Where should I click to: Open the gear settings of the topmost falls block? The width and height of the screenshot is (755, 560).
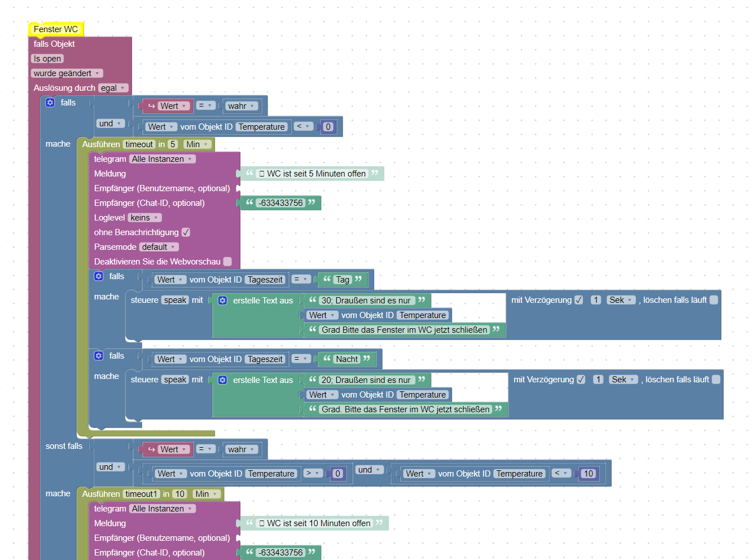tap(50, 103)
